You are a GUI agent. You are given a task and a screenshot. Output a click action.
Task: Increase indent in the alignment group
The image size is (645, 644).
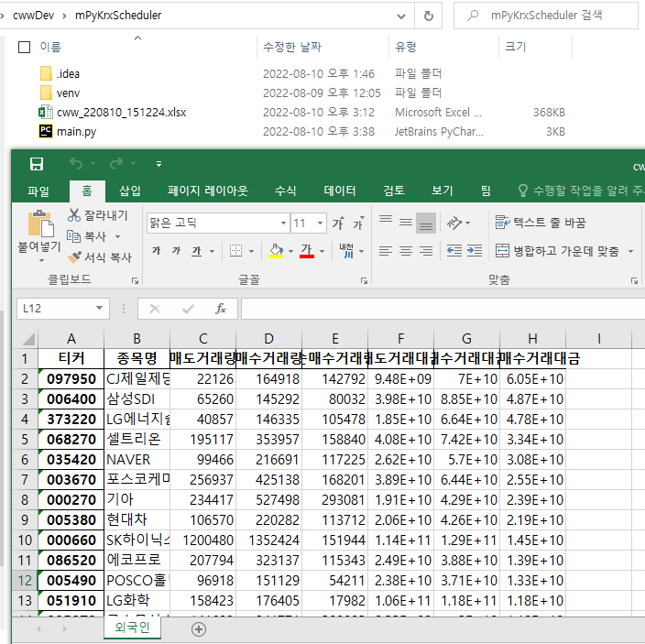click(475, 250)
